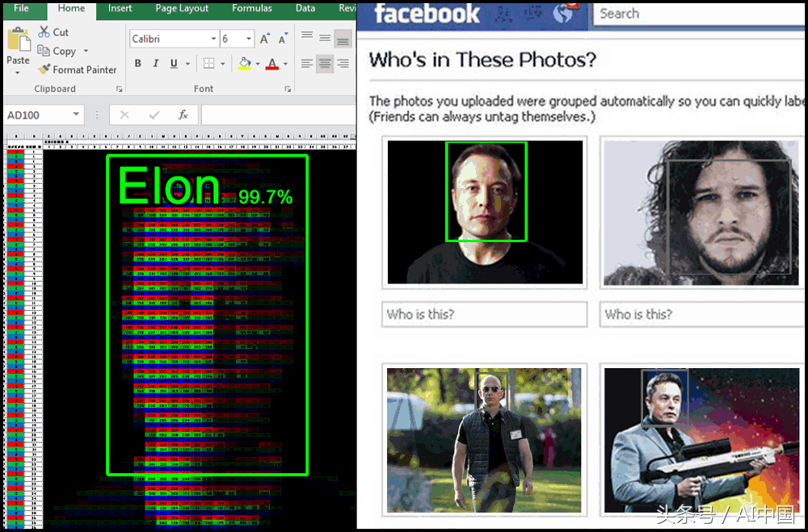Expand the Copy dropdown arrow
Screen dimensions: 808x532
pyautogui.click(x=86, y=51)
